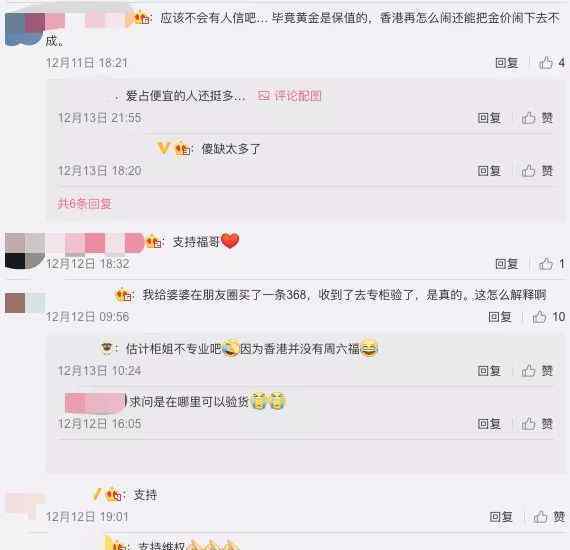Reply to 估计柜姐不专业吧 comment
The width and height of the screenshot is (570, 550).
coord(489,371)
